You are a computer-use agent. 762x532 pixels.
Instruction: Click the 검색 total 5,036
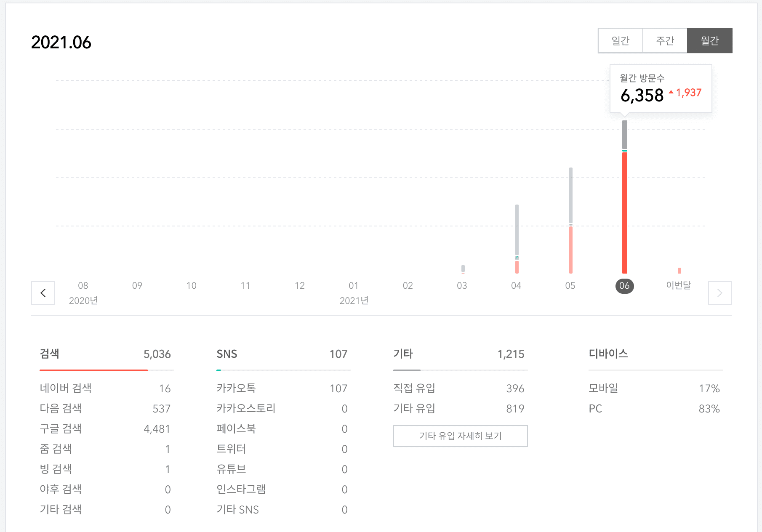tap(157, 354)
